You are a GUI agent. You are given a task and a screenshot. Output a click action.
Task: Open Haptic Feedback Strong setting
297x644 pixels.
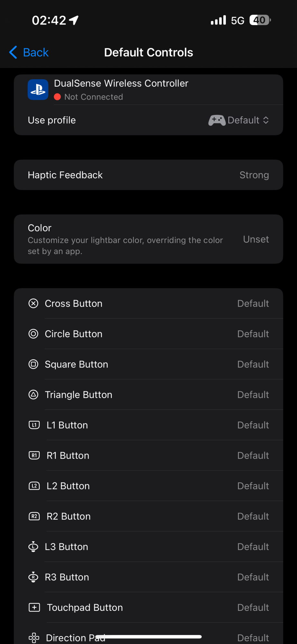click(148, 175)
